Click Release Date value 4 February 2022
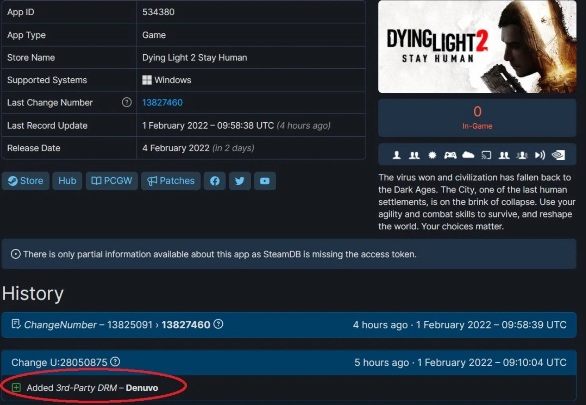This screenshot has height=405, width=586. coord(176,148)
